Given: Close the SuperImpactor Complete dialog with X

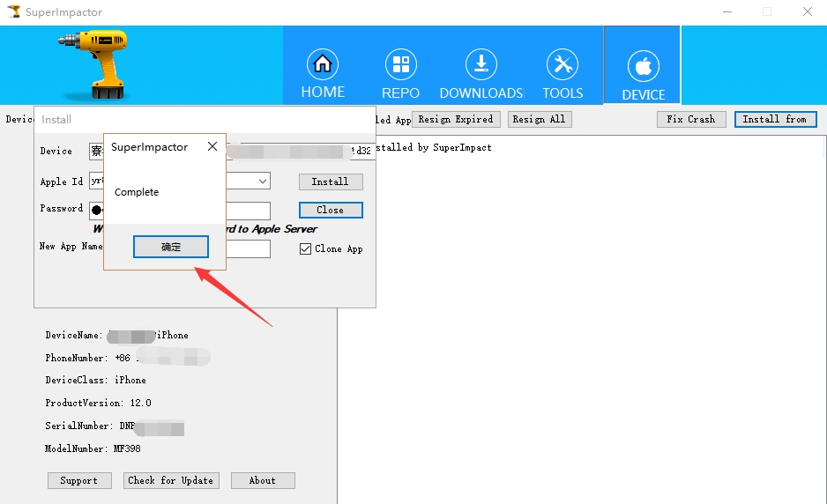Looking at the screenshot, I should tap(212, 146).
